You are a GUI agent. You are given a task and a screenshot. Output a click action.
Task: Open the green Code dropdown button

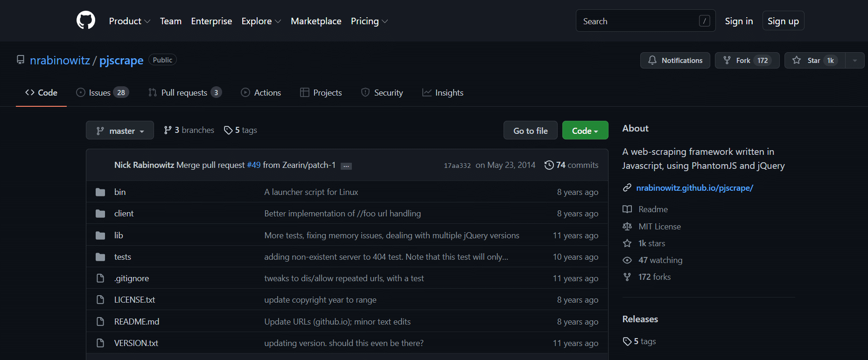(x=585, y=131)
